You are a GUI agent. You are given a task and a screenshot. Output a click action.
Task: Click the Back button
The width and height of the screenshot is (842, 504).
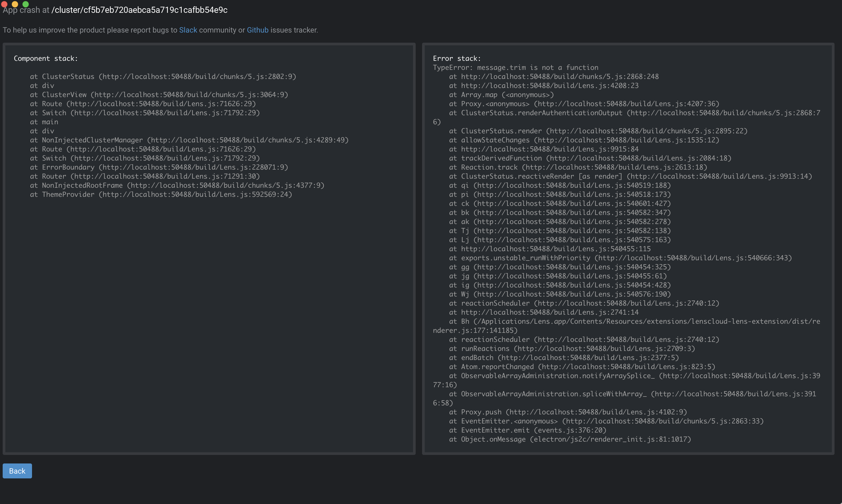pyautogui.click(x=17, y=471)
